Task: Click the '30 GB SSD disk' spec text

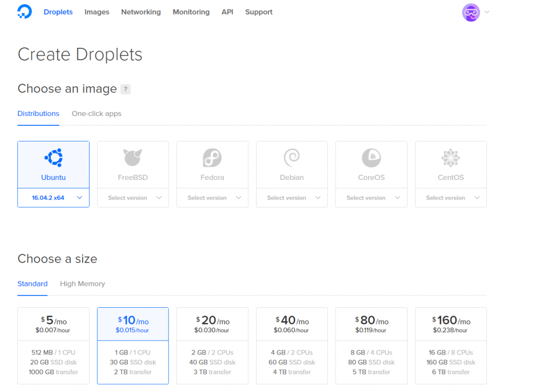Action: coord(133,362)
